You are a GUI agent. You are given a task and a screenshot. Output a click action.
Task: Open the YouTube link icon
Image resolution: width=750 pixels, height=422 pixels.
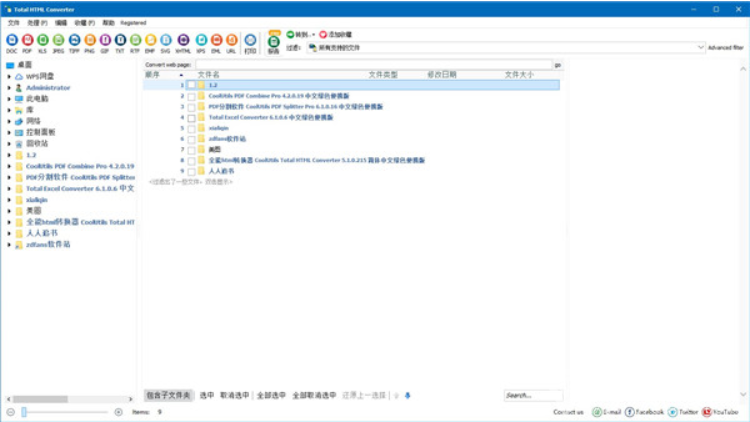click(706, 412)
